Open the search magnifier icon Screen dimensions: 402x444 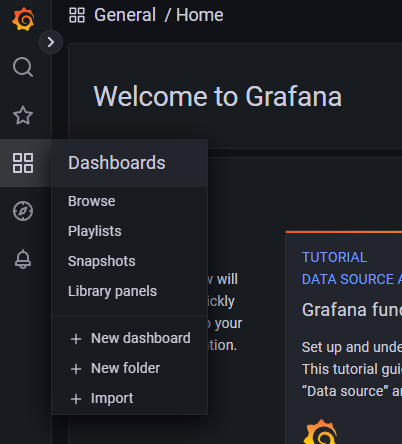tap(23, 67)
